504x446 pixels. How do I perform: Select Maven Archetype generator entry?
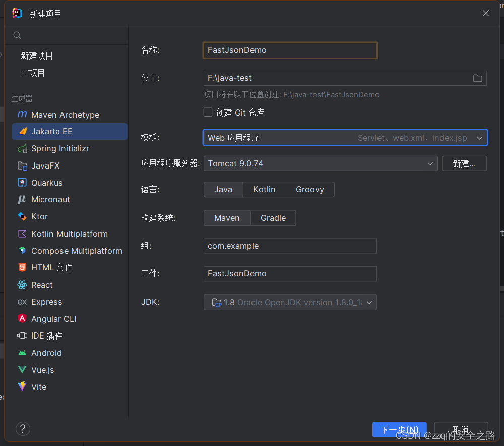[x=70, y=115]
